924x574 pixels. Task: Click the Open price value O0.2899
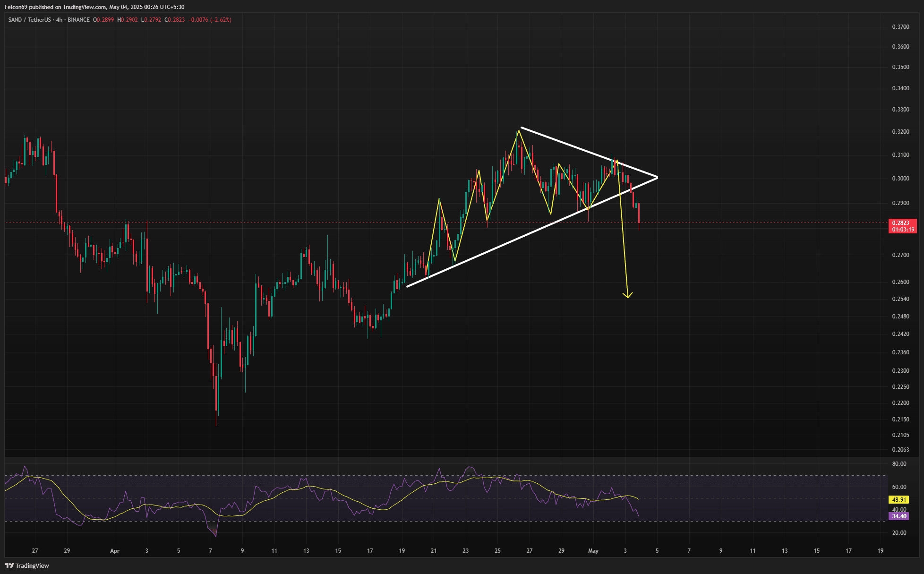tap(103, 20)
